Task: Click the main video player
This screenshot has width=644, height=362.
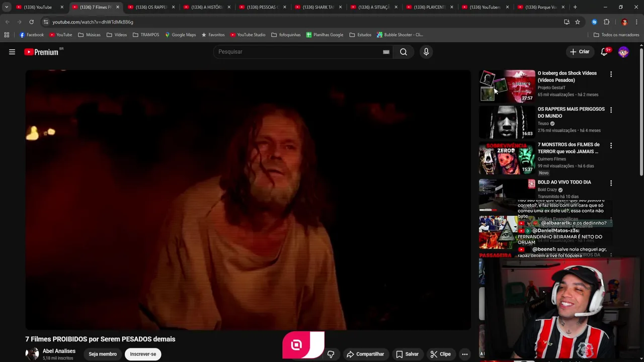Action: point(248,200)
